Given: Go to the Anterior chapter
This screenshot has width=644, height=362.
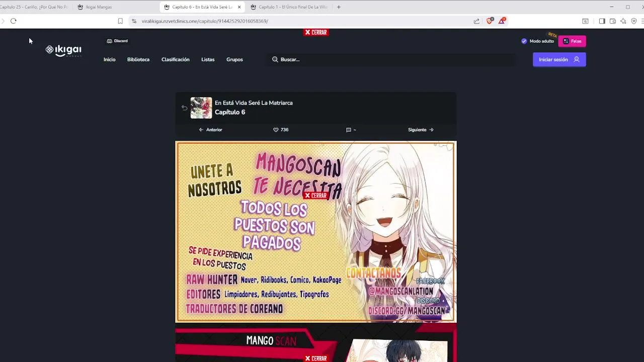Looking at the screenshot, I should 210,130.
